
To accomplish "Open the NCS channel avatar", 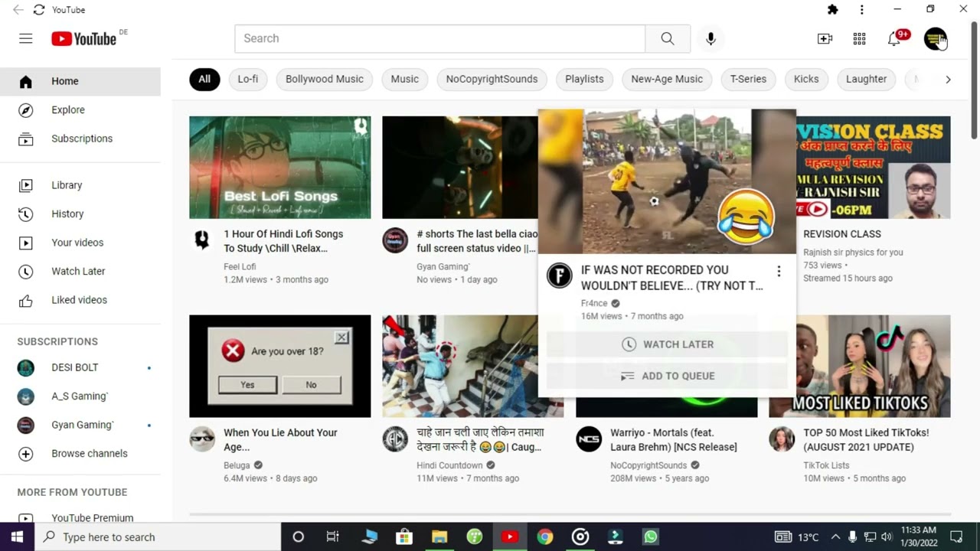I will [x=589, y=439].
